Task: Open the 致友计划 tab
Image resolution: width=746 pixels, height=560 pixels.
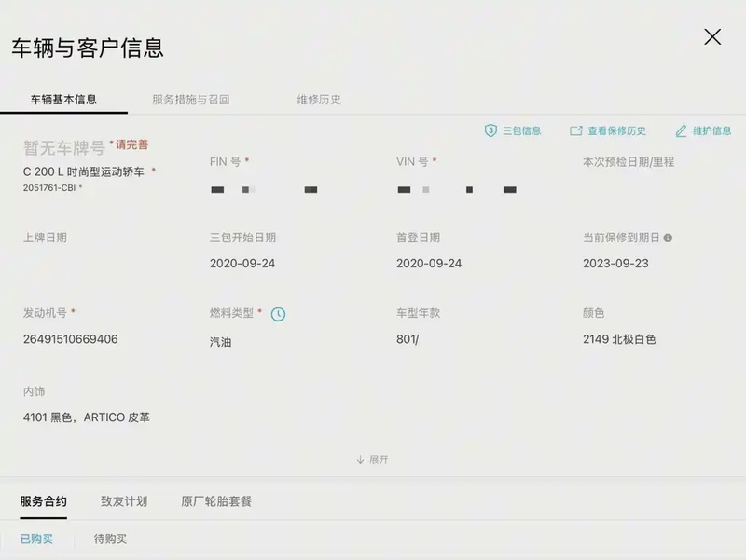Action: point(124,501)
